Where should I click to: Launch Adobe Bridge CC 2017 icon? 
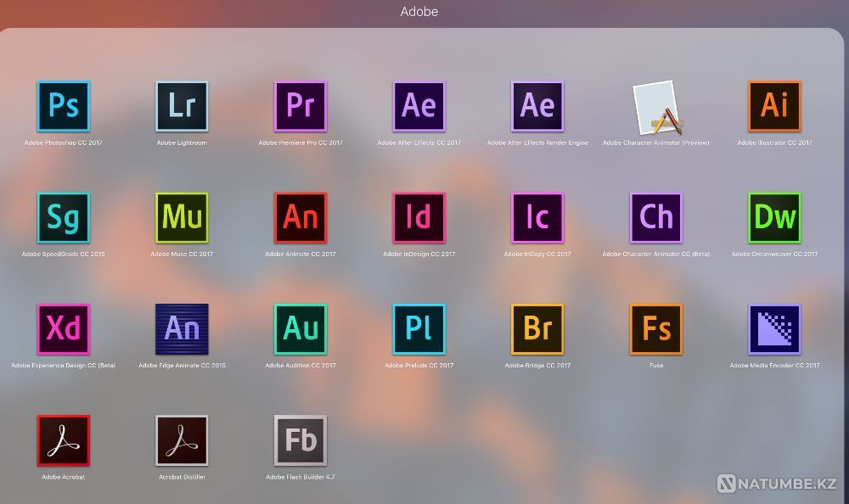[x=537, y=329]
